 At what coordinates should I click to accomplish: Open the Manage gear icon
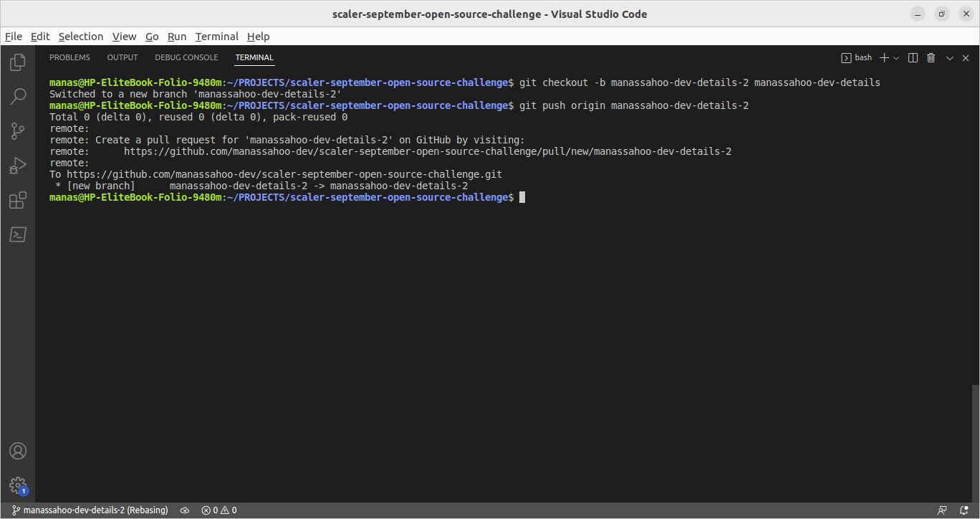[x=18, y=485]
